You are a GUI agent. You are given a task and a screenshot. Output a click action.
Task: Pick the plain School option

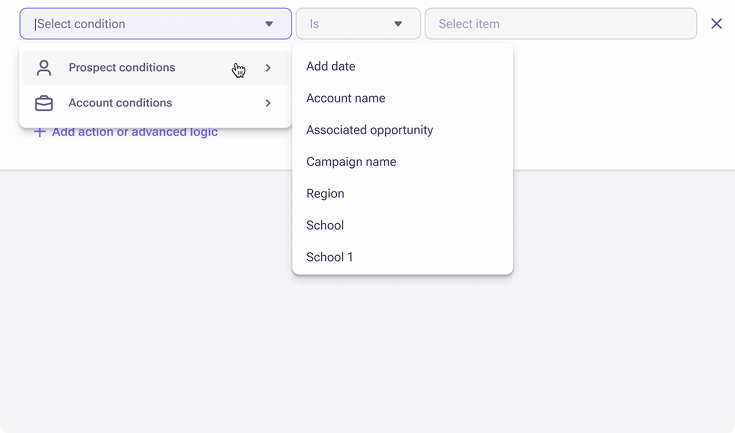click(325, 226)
